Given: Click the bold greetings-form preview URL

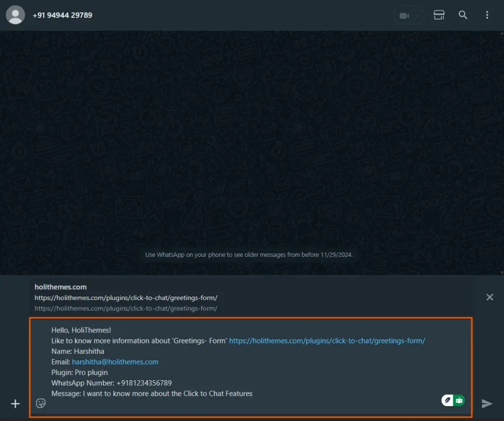Looking at the screenshot, I should tap(126, 298).
